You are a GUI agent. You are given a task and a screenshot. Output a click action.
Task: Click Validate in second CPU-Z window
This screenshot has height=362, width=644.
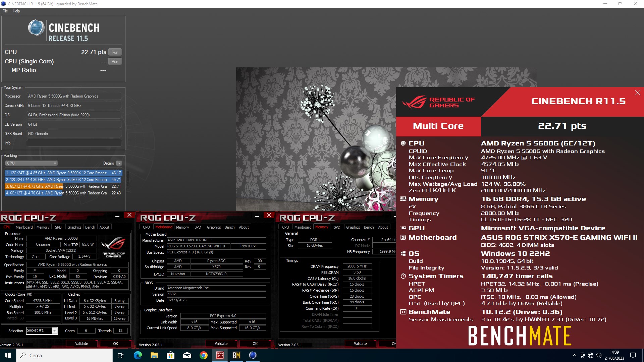click(x=221, y=344)
